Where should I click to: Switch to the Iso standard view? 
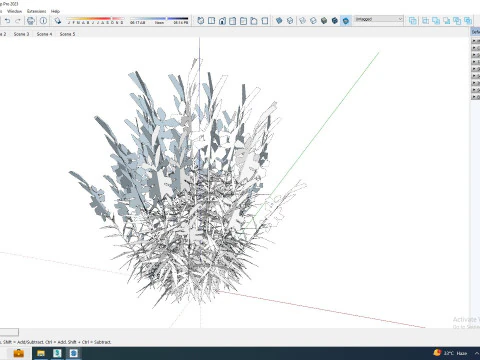coord(200,21)
